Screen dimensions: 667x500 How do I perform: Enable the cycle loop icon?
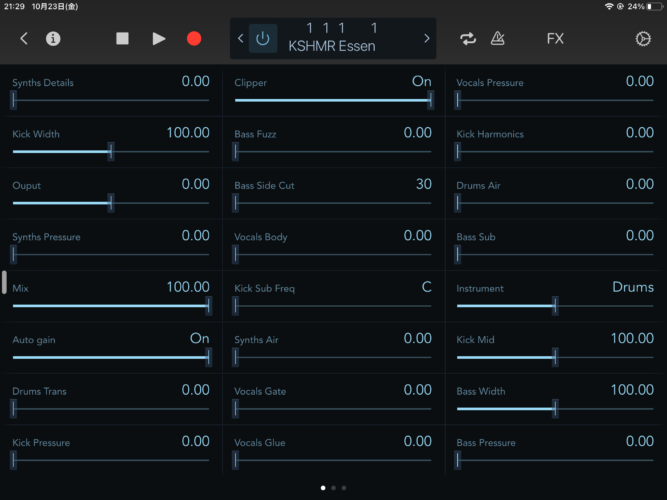[x=468, y=39]
